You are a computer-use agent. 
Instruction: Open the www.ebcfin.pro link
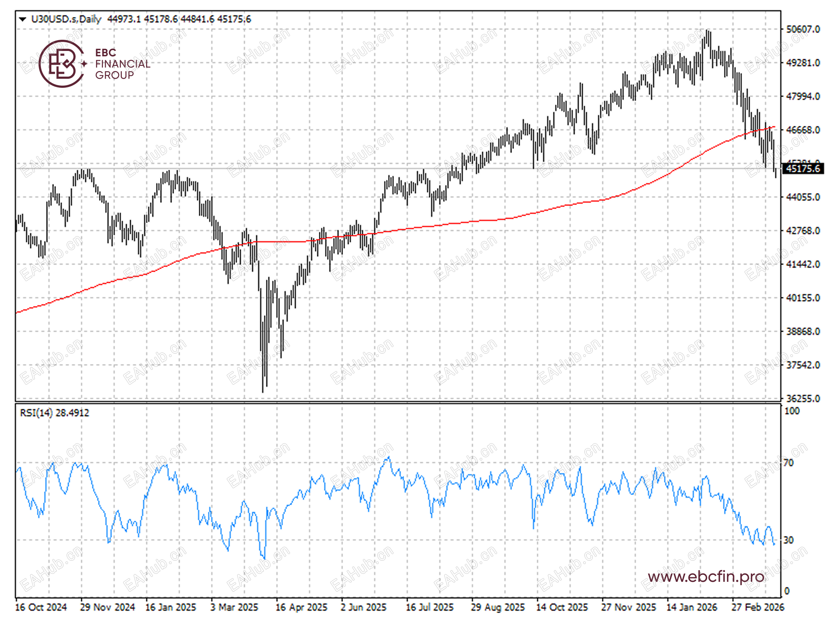706,576
